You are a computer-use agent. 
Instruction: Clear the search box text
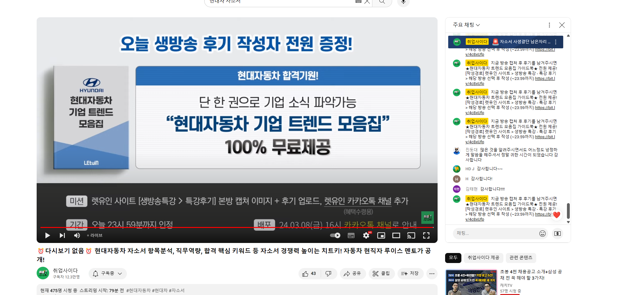tap(367, 2)
